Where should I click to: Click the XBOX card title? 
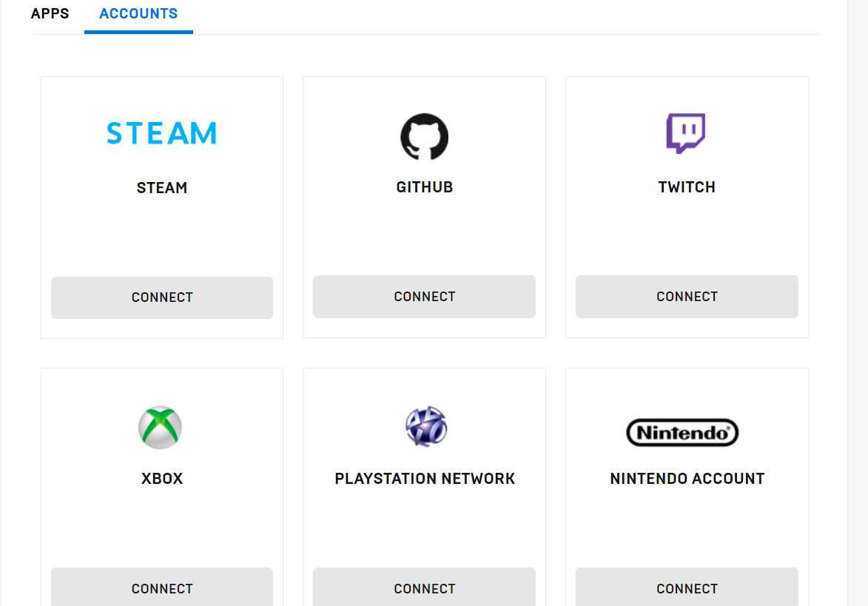tap(162, 479)
